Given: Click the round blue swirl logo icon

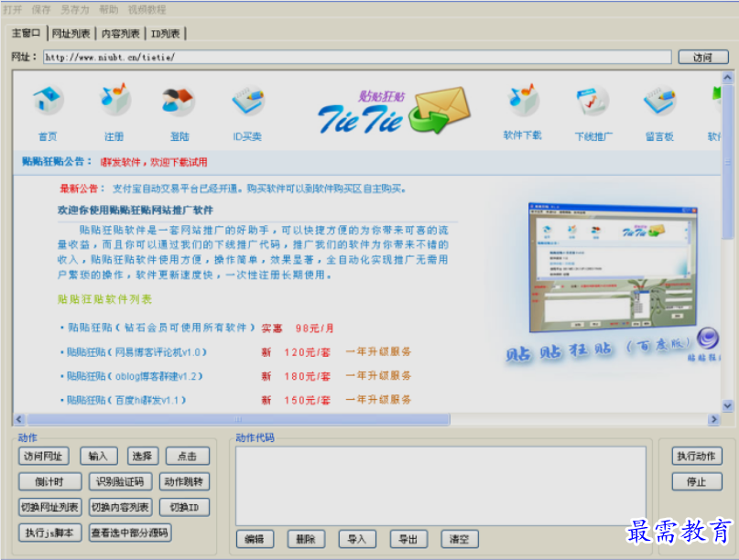Looking at the screenshot, I should point(708,338).
